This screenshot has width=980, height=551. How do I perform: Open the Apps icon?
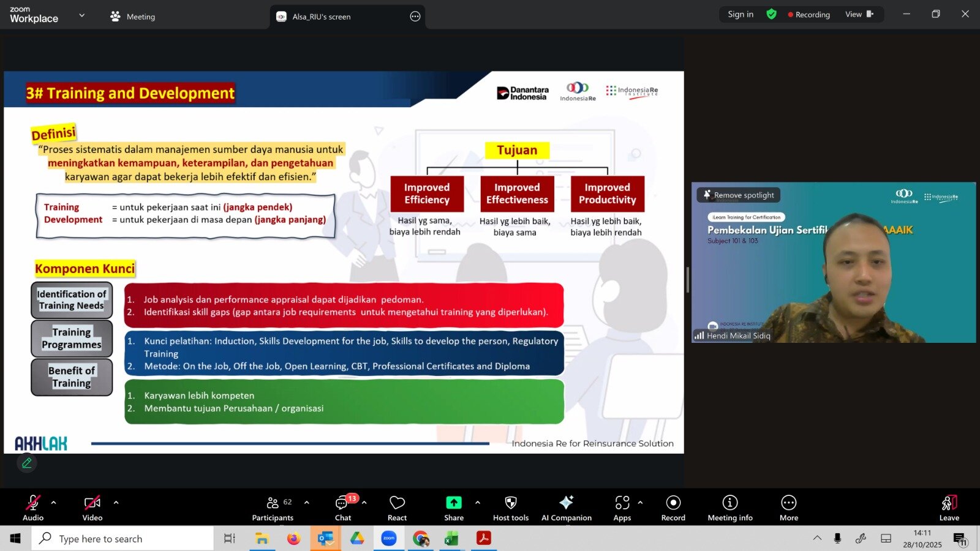point(622,508)
